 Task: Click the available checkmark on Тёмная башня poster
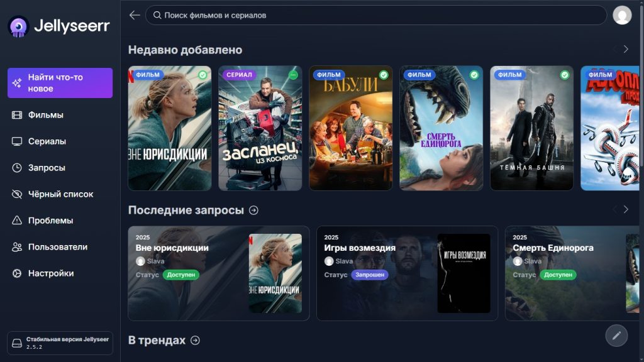click(565, 75)
